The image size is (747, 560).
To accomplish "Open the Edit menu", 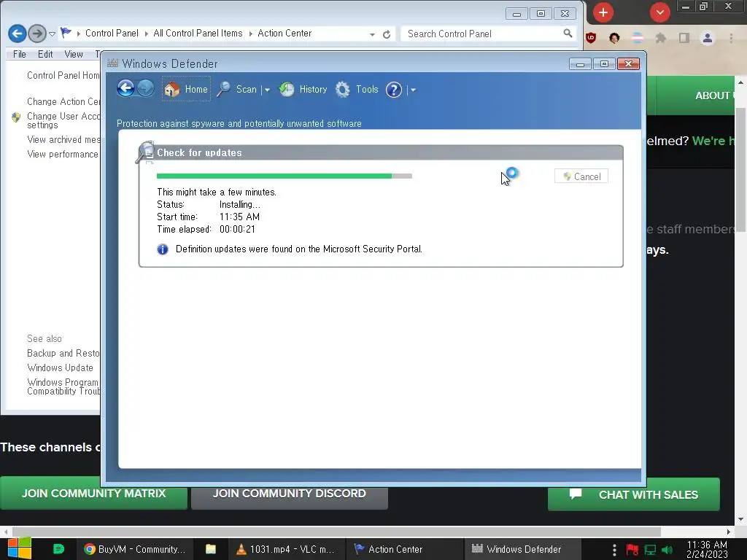I will coord(45,54).
